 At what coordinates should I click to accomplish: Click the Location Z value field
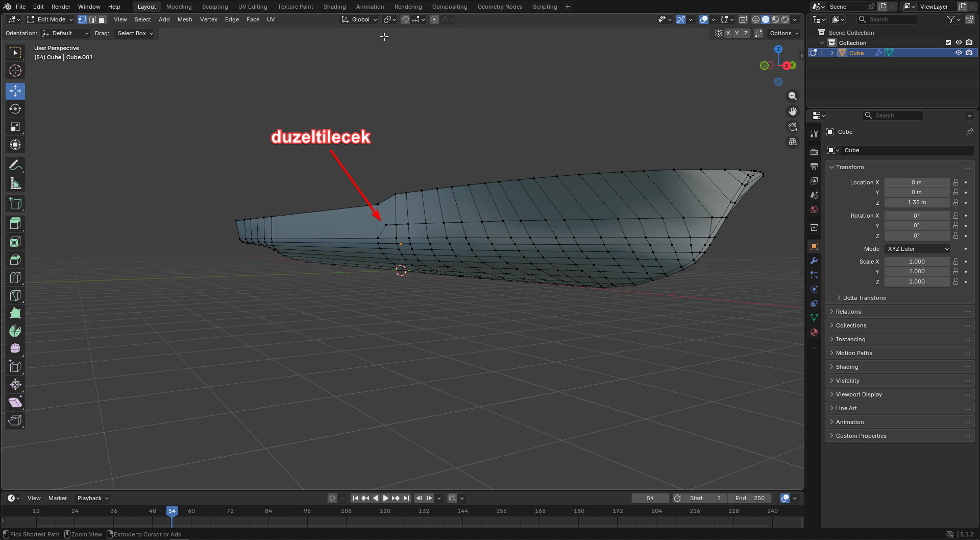917,202
